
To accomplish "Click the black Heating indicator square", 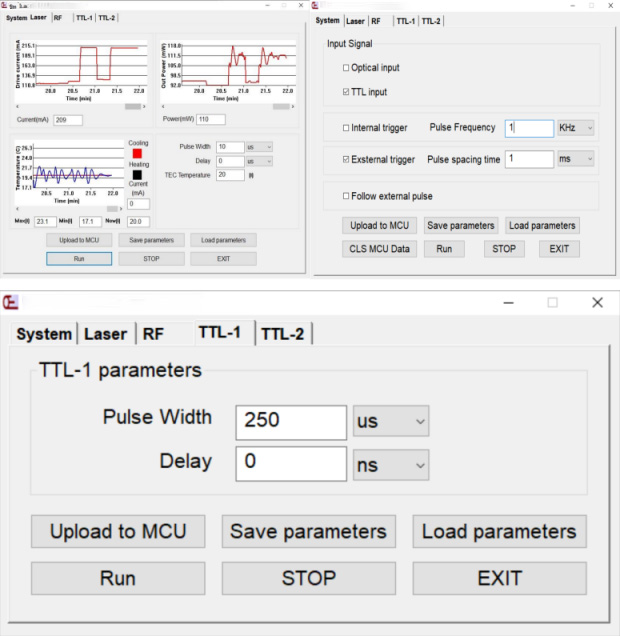I will click(137, 175).
